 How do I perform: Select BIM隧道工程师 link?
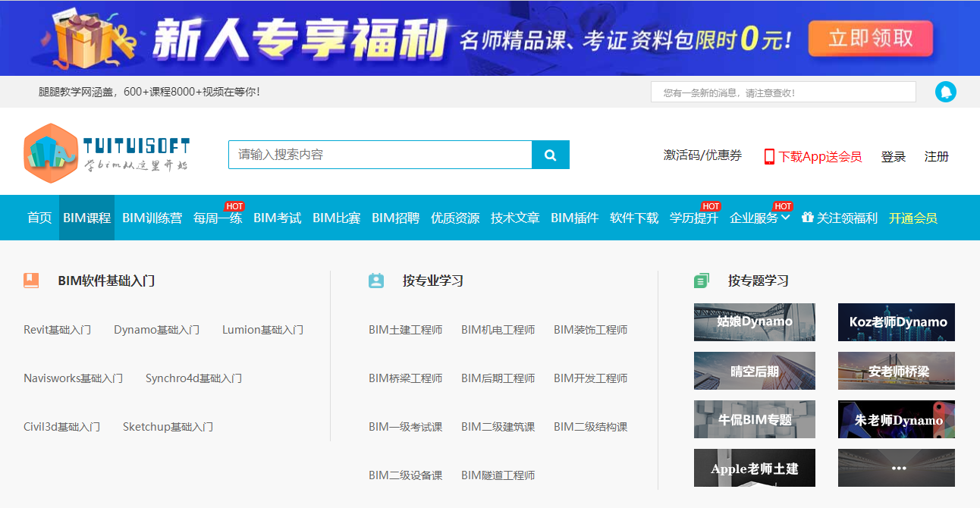(498, 475)
